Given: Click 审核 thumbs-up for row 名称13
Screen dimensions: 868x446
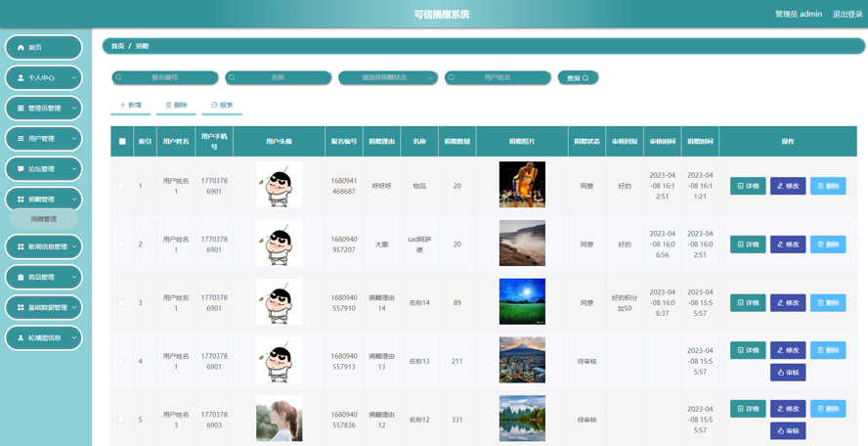Looking at the screenshot, I should 788,373.
